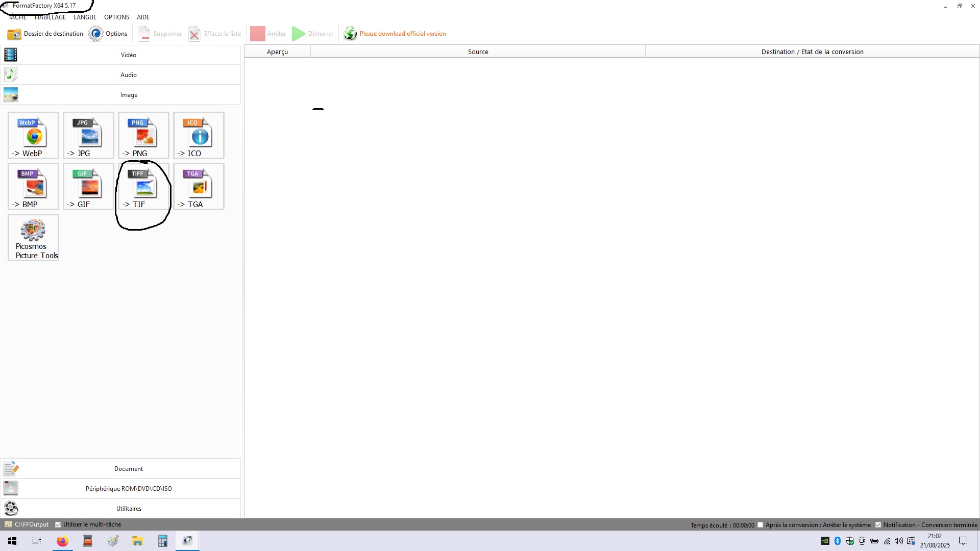Toggle Notification Conversion terminée checkbox

pos(878,525)
